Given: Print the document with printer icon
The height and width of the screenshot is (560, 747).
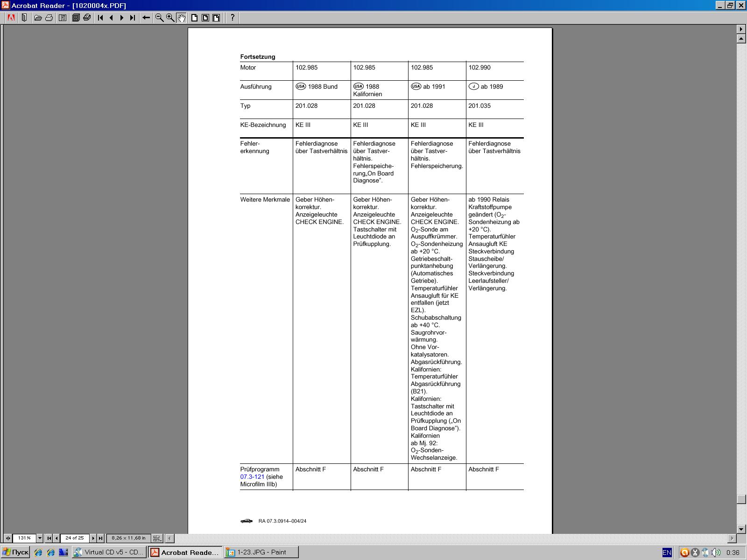Looking at the screenshot, I should pyautogui.click(x=49, y=18).
